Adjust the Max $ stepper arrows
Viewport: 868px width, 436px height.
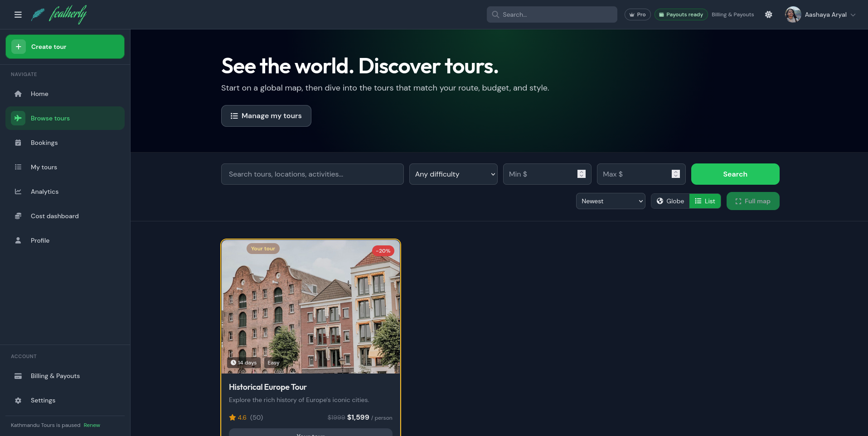point(676,174)
